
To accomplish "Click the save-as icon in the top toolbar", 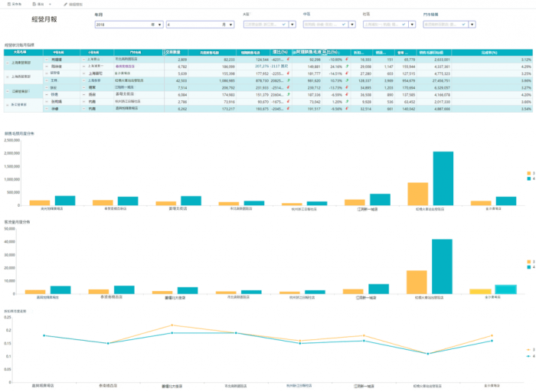I will click(x=9, y=4).
